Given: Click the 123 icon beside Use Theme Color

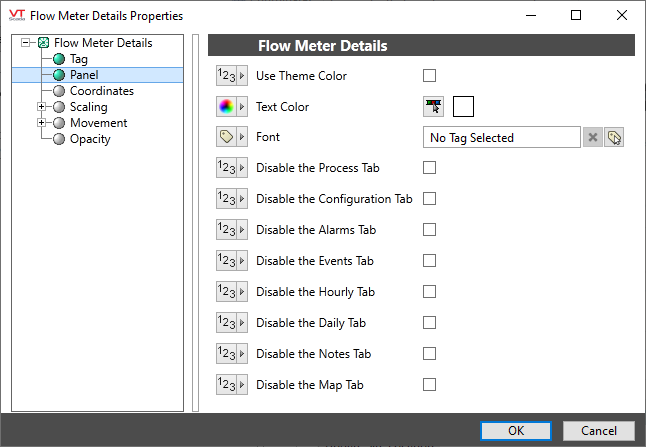Looking at the screenshot, I should (x=226, y=76).
